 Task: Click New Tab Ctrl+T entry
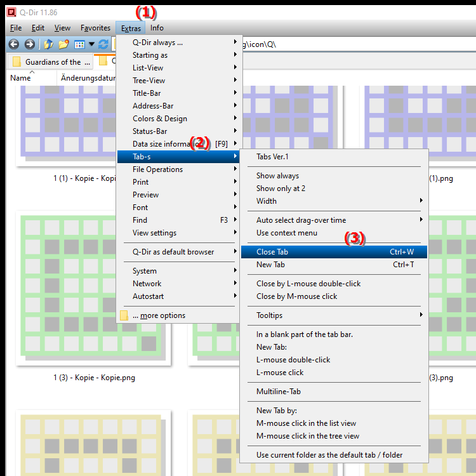pyautogui.click(x=334, y=265)
